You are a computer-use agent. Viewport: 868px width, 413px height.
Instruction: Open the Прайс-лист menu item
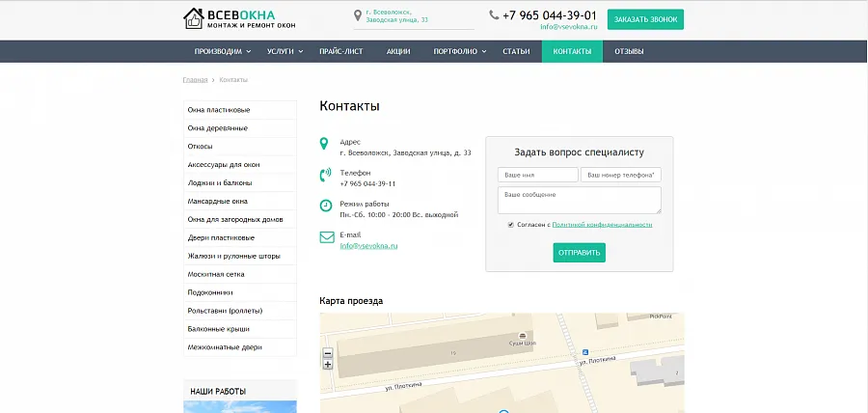coord(341,51)
